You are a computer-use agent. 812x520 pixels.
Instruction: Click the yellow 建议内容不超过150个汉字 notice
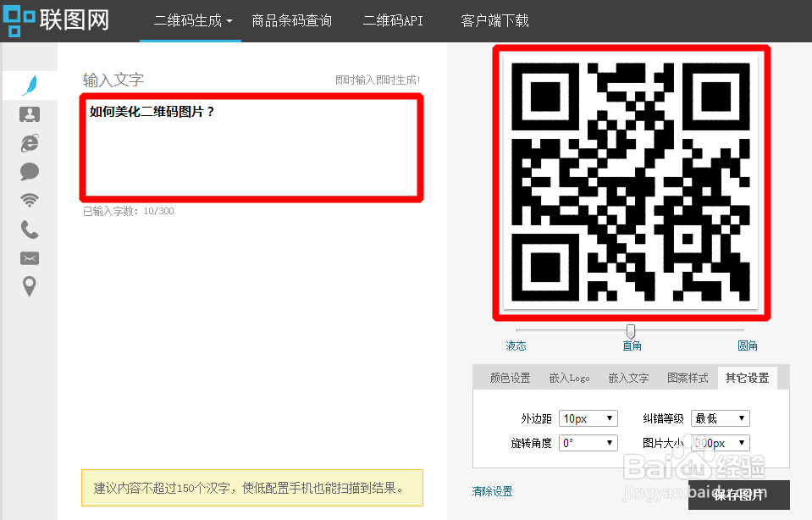point(252,488)
